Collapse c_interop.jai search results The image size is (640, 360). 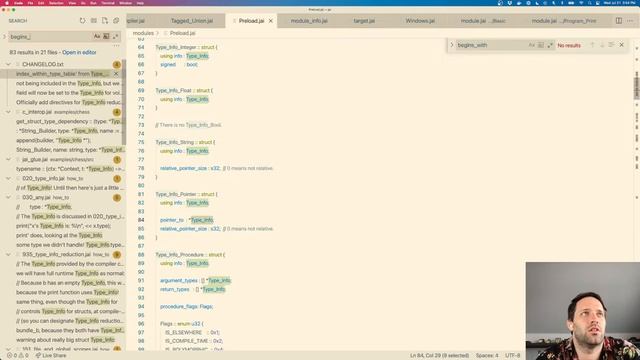tap(9, 112)
